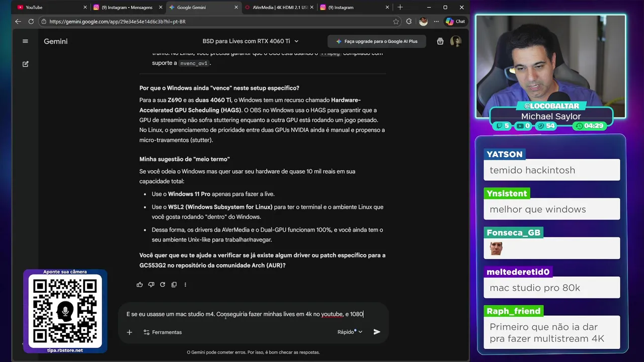The width and height of the screenshot is (644, 362).
Task: Go back to previous page
Action: pos(18,22)
